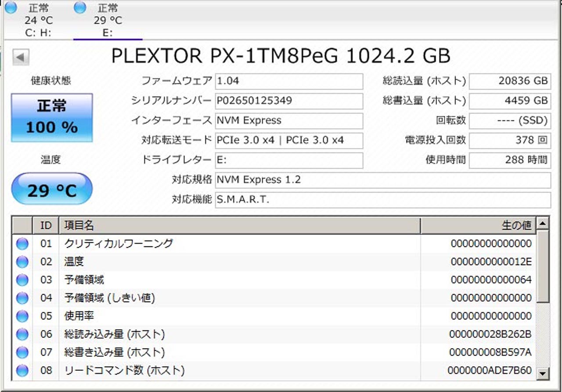This screenshot has width=562, height=392.
Task: Click raw value 000000028B262B
Action: pyautogui.click(x=490, y=334)
